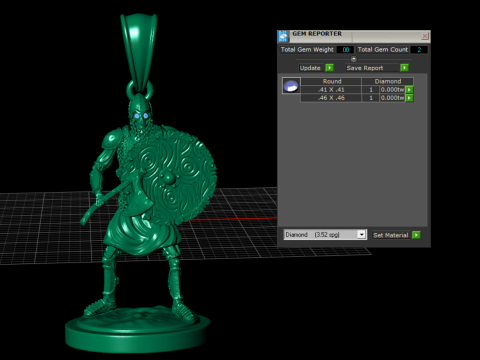Viewport: 480px width, 360px height.
Task: Click the blue gem eyes on the helmet
Action: pyautogui.click(x=141, y=116)
